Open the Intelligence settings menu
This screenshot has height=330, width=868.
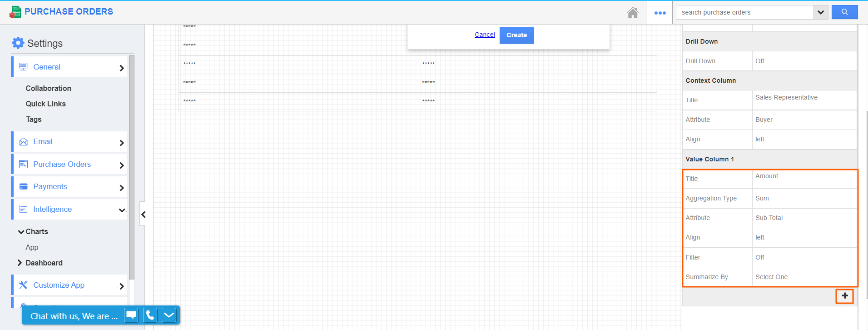[x=69, y=209]
